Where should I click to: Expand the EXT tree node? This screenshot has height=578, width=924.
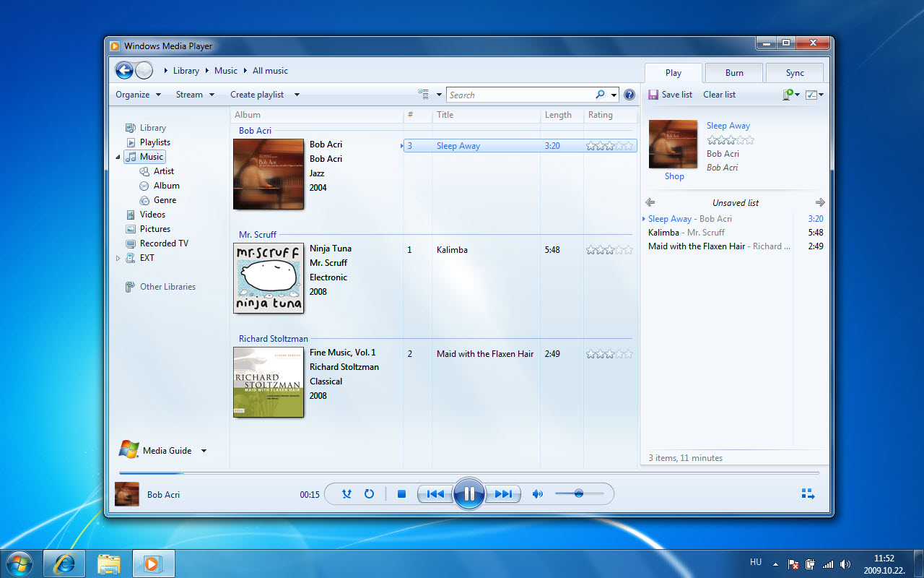118,258
